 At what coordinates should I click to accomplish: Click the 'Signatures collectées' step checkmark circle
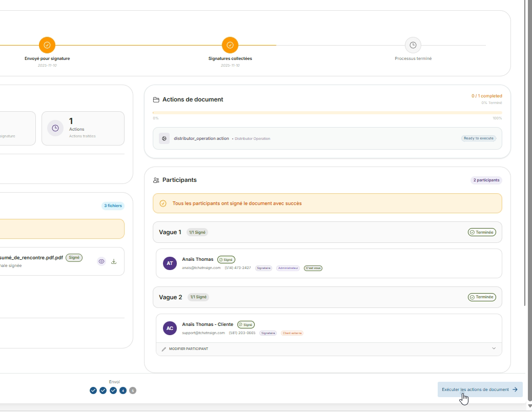click(230, 45)
